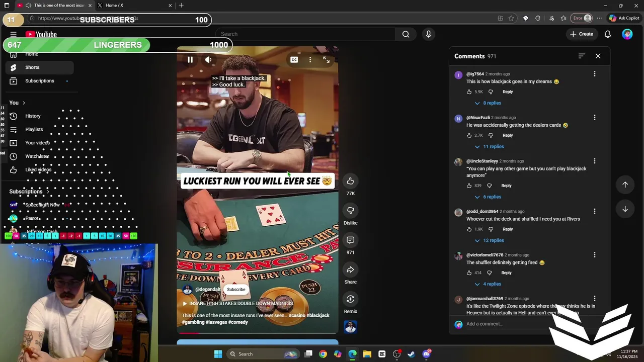644x362 pixels.
Task: Subscribe to the @degendalt channel
Action: coord(236,290)
